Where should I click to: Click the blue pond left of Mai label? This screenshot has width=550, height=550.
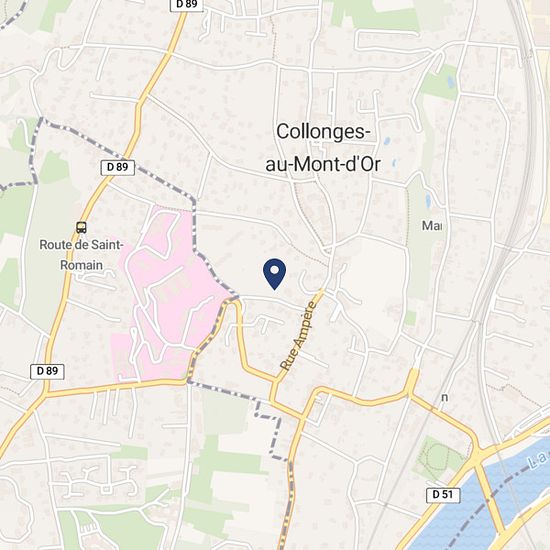coord(428,200)
